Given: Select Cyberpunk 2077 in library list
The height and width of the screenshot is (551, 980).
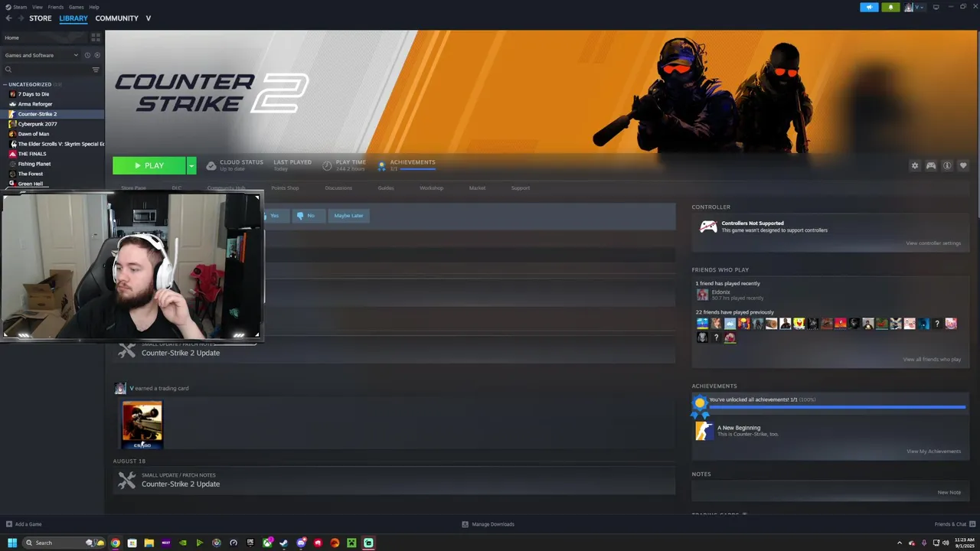Looking at the screenshot, I should point(38,124).
